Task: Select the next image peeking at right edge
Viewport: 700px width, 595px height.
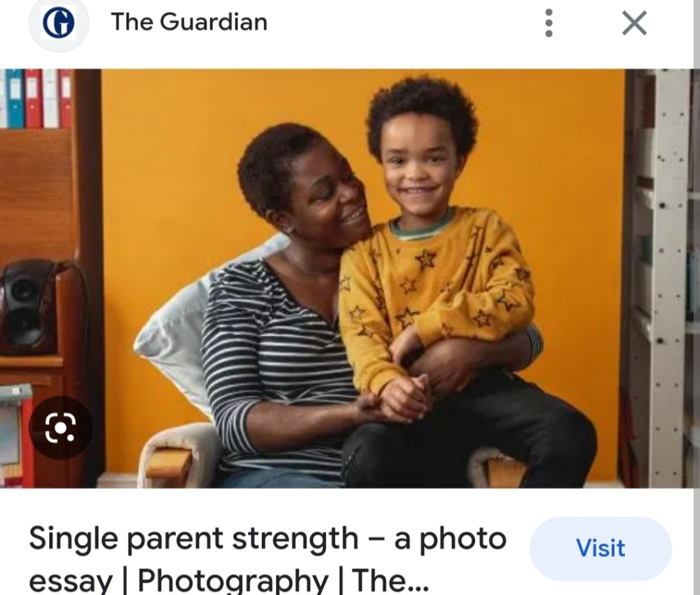Action: [697, 278]
